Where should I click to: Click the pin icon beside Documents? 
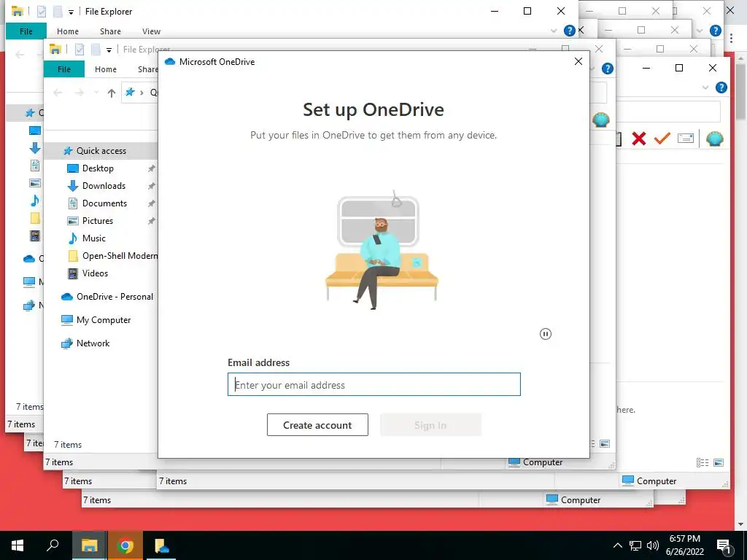coord(151,203)
